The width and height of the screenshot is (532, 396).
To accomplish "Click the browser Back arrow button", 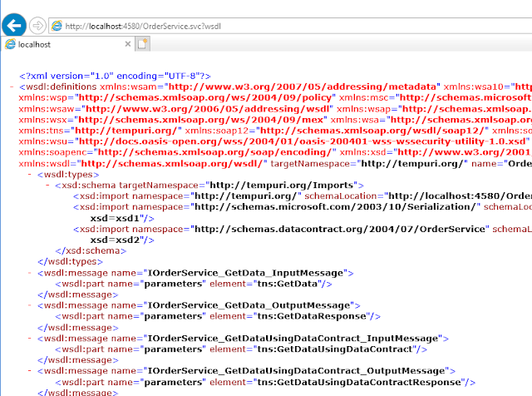I will pos(14,26).
